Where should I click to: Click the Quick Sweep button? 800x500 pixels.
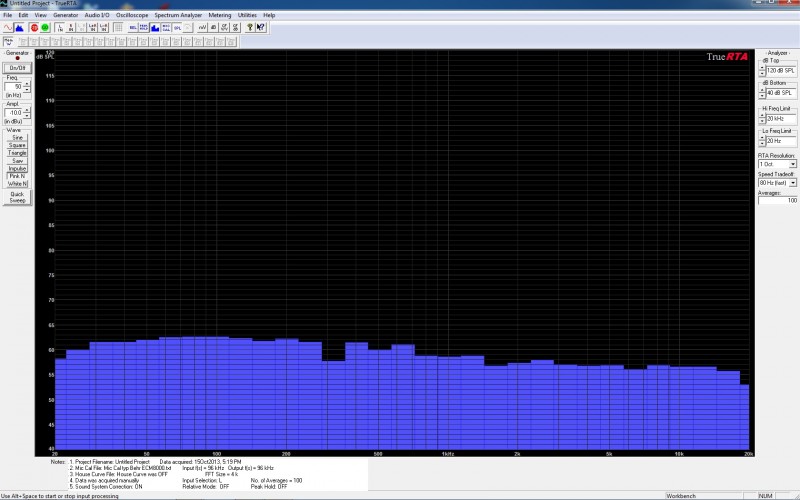17,197
